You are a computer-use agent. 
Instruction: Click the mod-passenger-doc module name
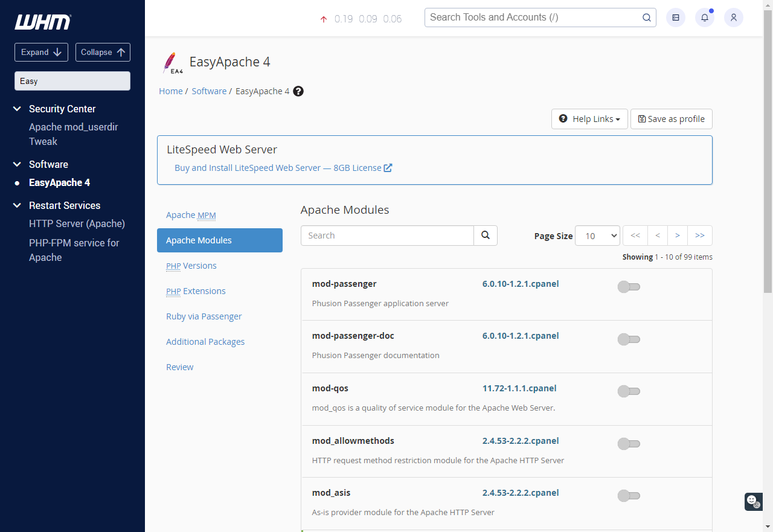coord(353,336)
